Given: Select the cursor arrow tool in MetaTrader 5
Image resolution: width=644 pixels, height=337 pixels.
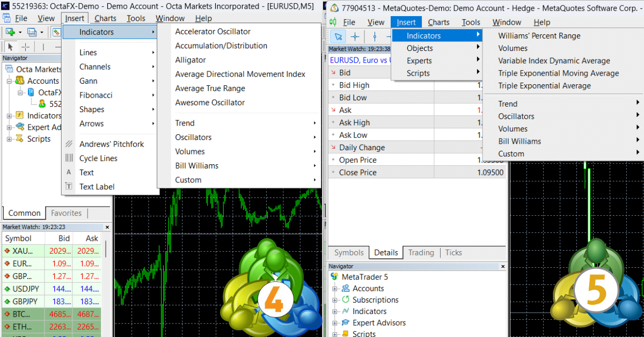Looking at the screenshot, I should 339,37.
